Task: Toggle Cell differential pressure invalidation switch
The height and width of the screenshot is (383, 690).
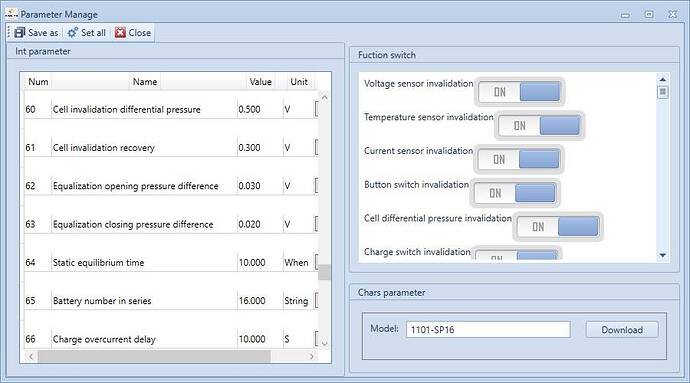Action: point(558,227)
